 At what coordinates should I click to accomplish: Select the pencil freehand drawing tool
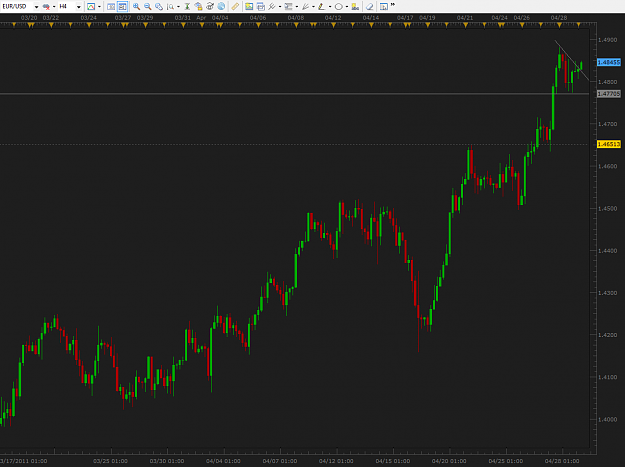pyautogui.click(x=322, y=6)
